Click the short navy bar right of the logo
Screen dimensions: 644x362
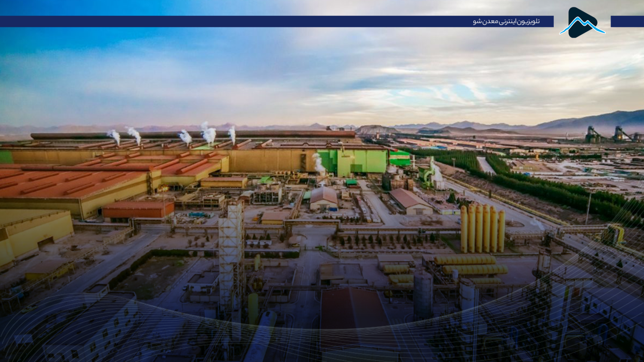627,21
